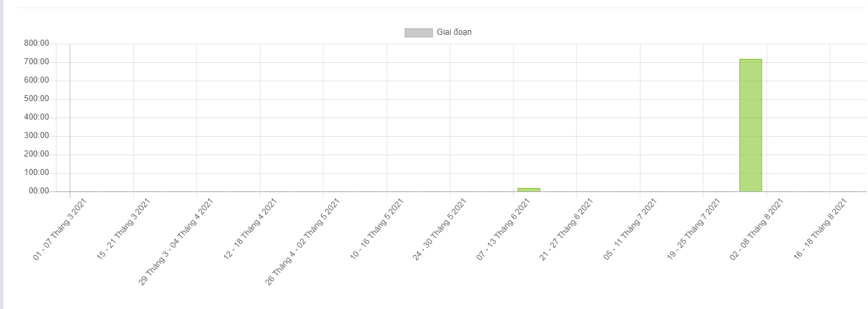Screen dimensions: 868x309
Task: Click the tall green bar near 700:00
Action: click(750, 124)
